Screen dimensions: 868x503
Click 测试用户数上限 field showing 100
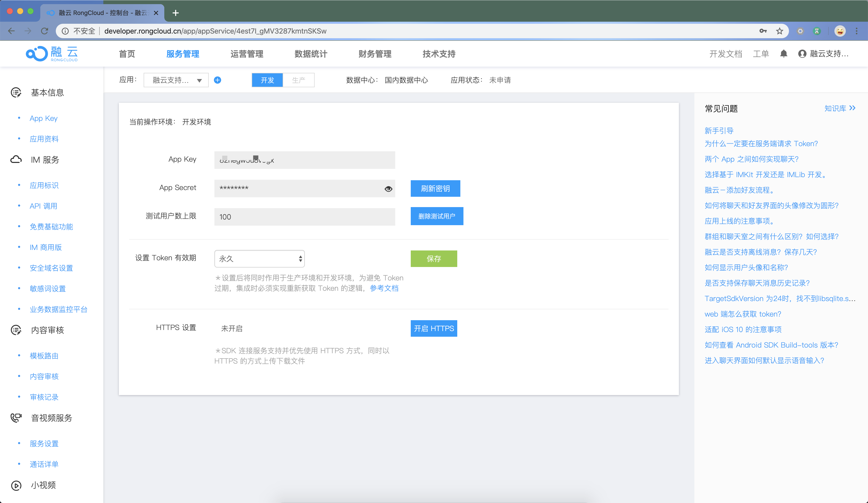click(x=305, y=217)
